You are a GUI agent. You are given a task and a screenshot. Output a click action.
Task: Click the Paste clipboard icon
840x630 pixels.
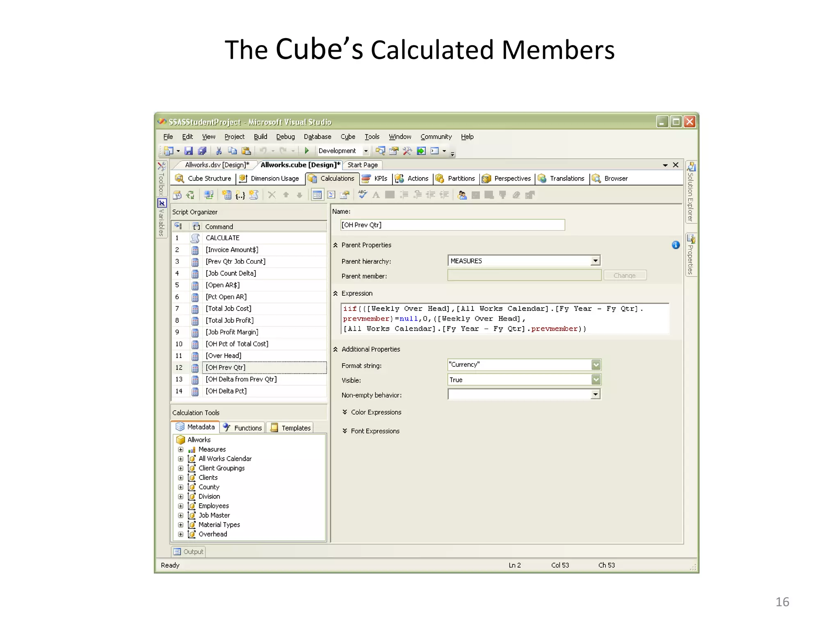246,151
